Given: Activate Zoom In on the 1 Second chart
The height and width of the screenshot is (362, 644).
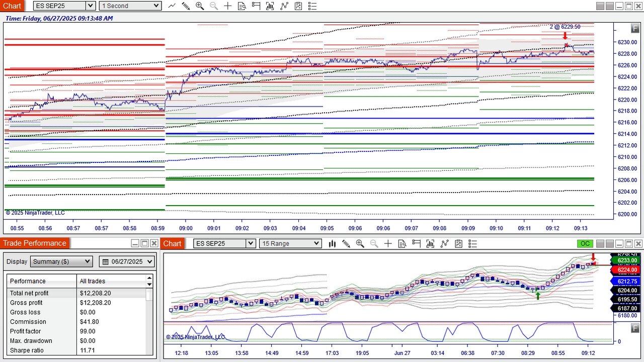Looking at the screenshot, I should tap(200, 6).
